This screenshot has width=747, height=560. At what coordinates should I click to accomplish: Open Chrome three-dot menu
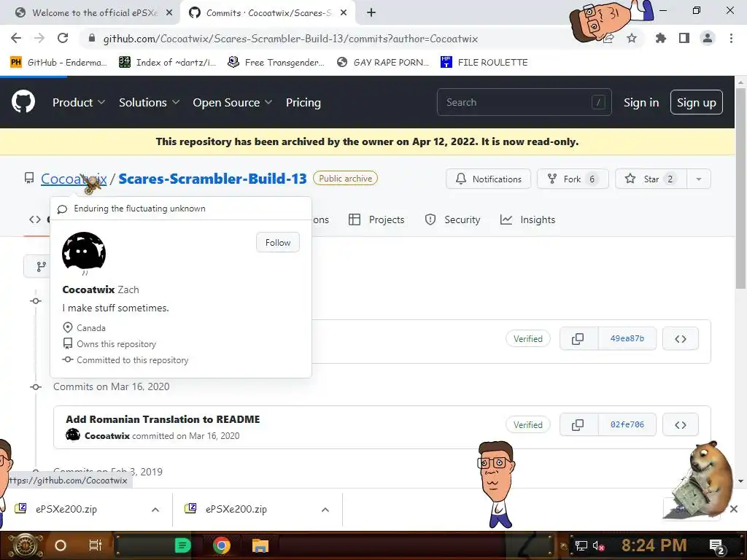(731, 38)
